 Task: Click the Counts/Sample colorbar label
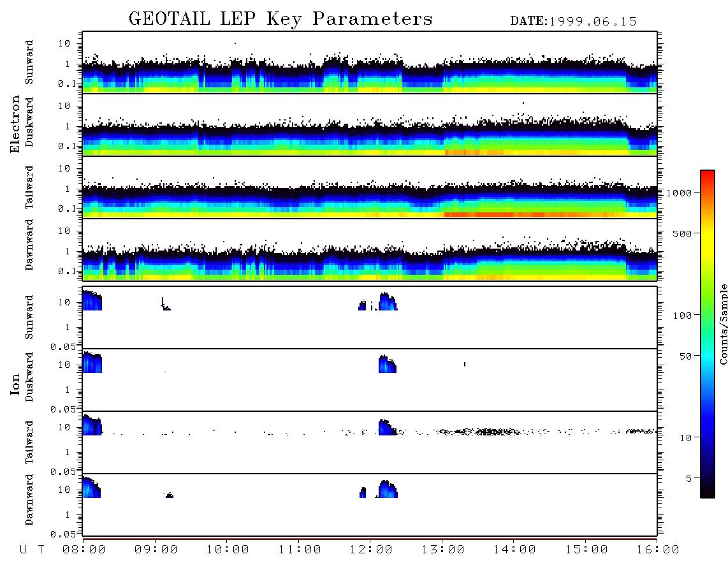tap(723, 324)
